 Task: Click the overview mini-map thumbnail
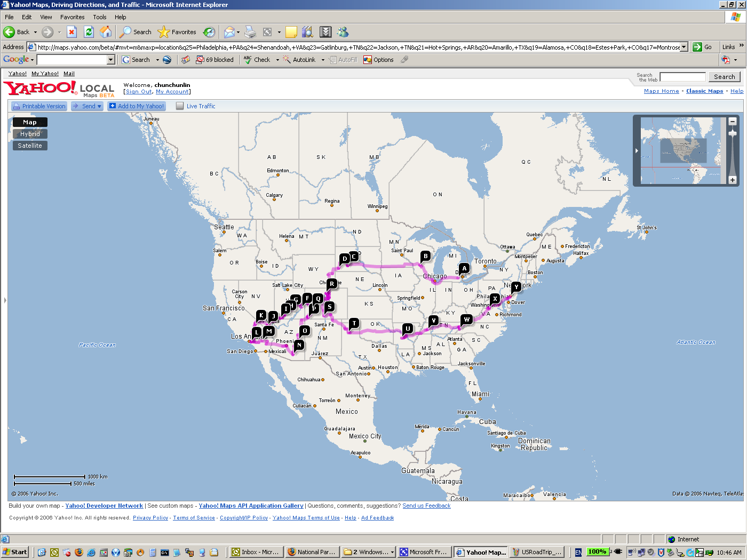(x=683, y=151)
